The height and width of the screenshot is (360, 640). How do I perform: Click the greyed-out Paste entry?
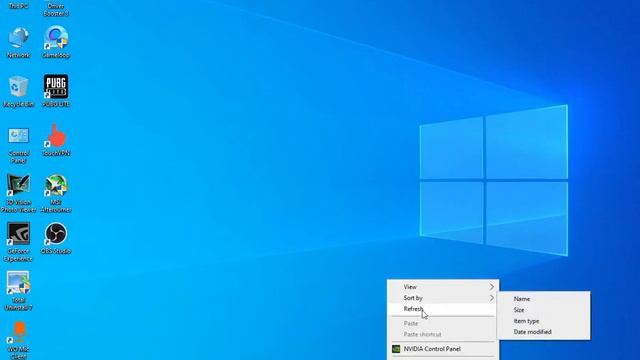click(x=443, y=323)
